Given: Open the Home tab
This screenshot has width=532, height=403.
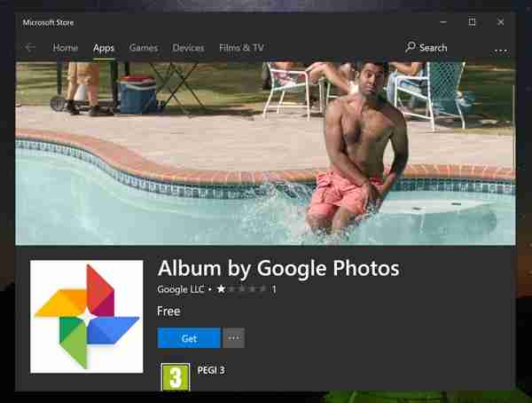Looking at the screenshot, I should [65, 48].
